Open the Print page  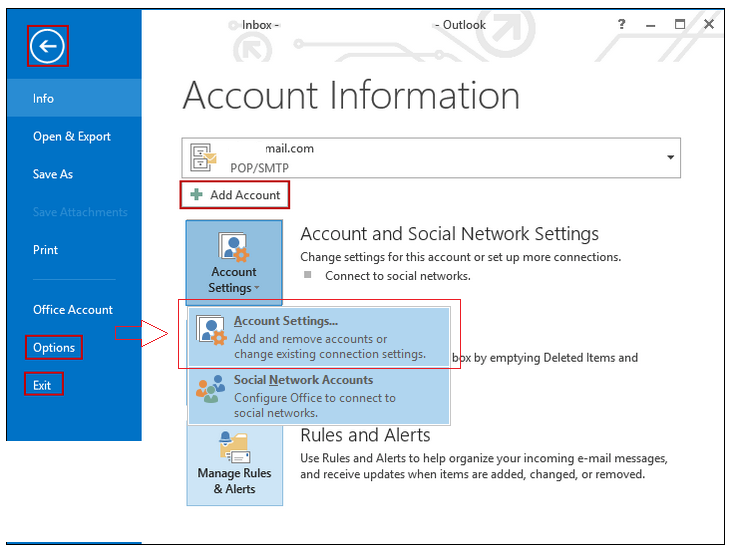coord(45,250)
